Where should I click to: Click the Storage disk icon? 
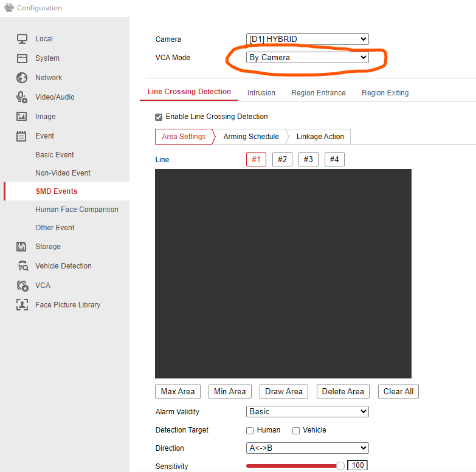[x=22, y=247]
